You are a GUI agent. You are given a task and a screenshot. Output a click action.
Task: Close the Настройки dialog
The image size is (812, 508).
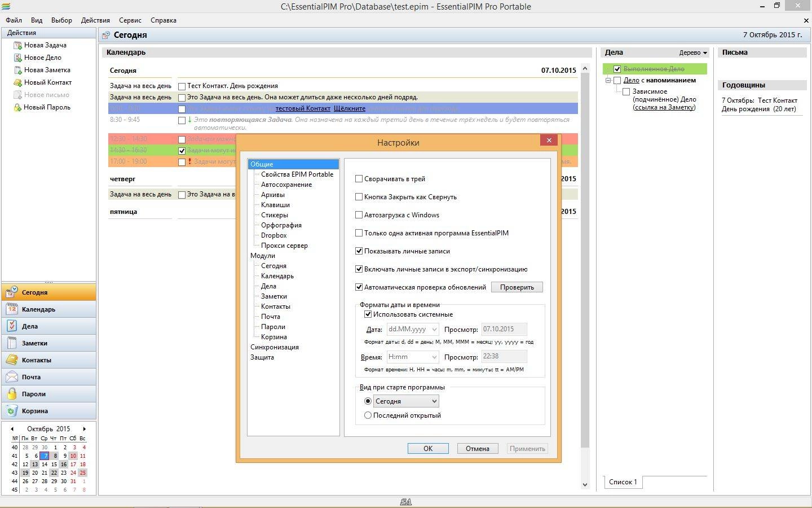(x=549, y=140)
